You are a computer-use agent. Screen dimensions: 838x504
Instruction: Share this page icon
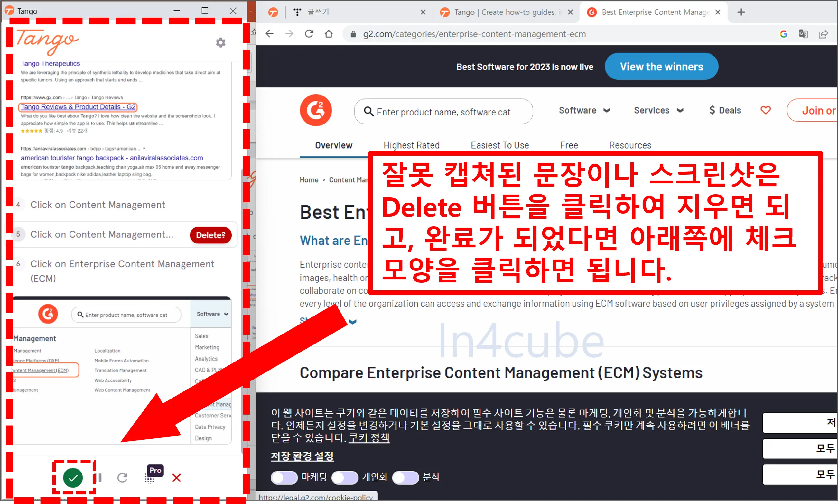pos(824,34)
